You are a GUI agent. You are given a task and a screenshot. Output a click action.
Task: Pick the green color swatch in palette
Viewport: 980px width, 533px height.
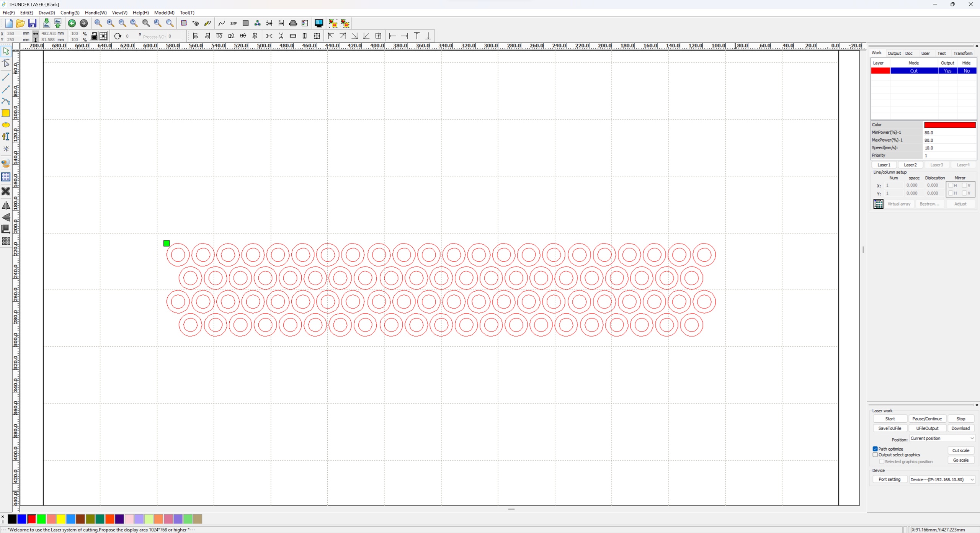41,519
